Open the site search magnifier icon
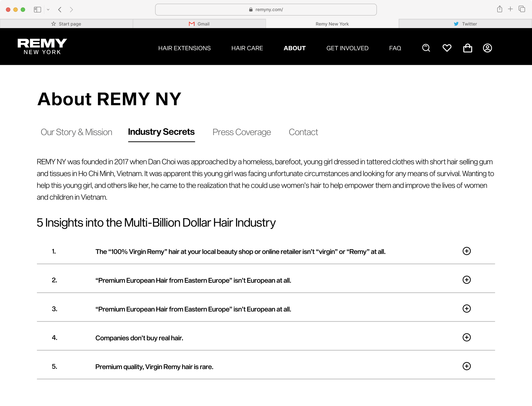This screenshot has width=532, height=406. (426, 48)
